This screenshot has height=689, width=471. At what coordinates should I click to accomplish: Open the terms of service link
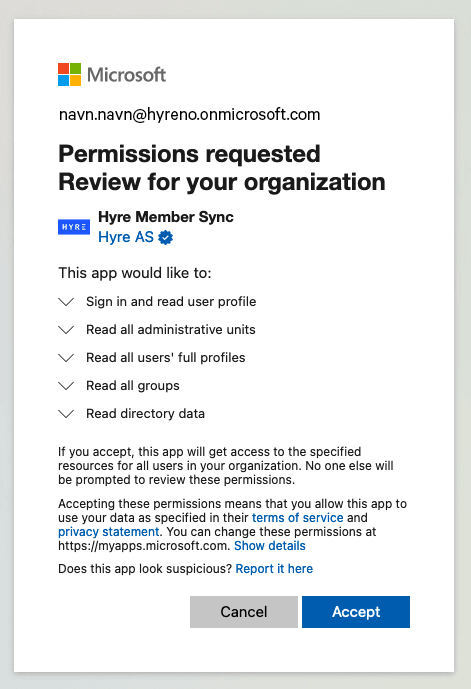pos(297,518)
